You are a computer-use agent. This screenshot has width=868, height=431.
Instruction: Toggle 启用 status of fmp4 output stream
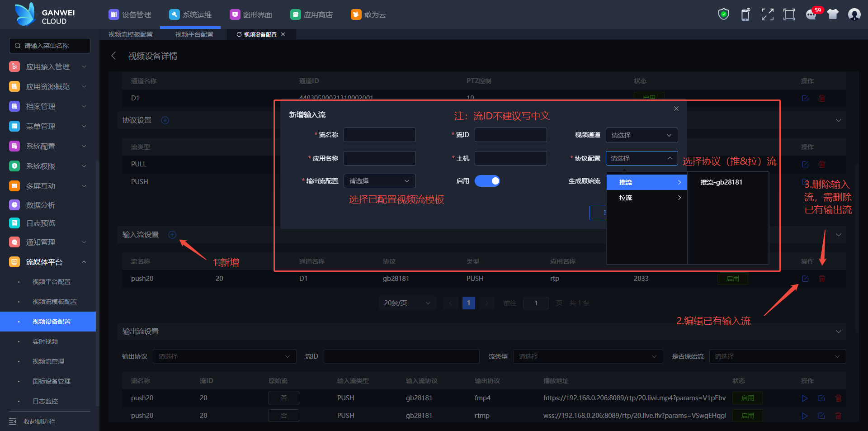click(747, 398)
